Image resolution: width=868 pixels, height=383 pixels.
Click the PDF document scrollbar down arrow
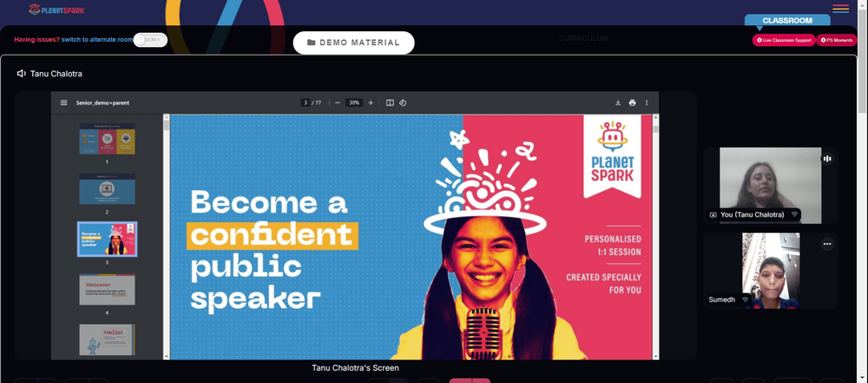coord(656,356)
